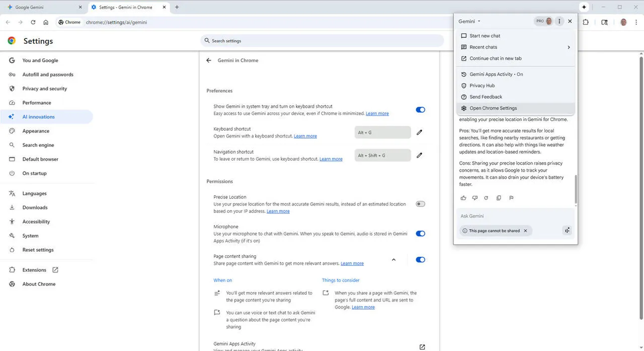
Task: Go back from Gemini in Chrome page
Action: (x=209, y=60)
